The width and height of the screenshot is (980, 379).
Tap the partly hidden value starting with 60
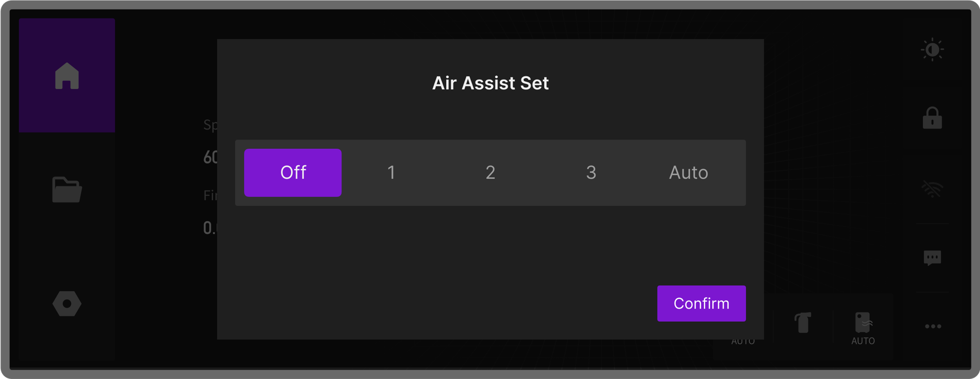(210, 157)
